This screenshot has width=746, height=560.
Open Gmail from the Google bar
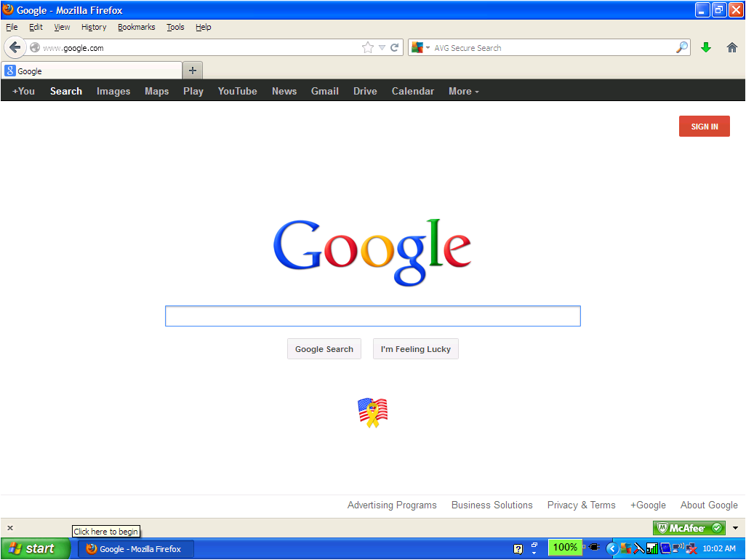[325, 91]
